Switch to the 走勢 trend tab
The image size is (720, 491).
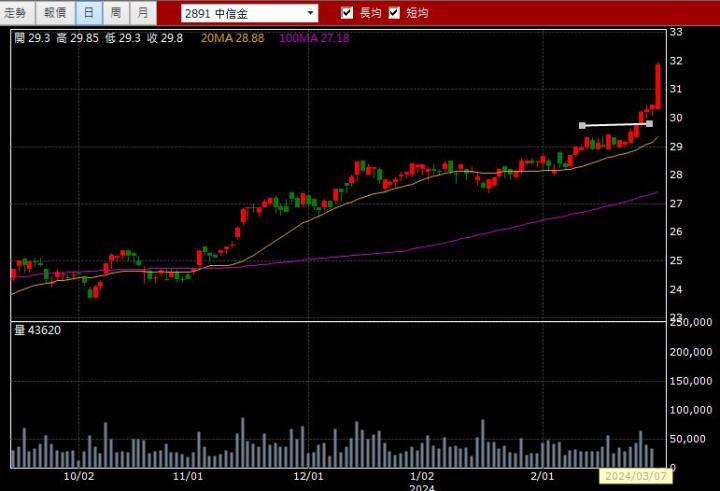pyautogui.click(x=17, y=13)
